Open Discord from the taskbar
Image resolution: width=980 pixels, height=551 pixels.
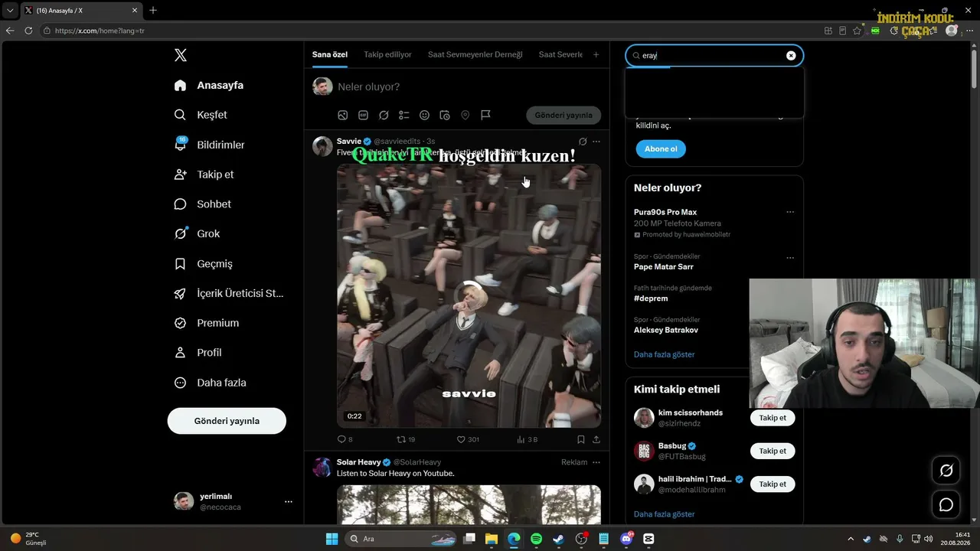coord(626,539)
